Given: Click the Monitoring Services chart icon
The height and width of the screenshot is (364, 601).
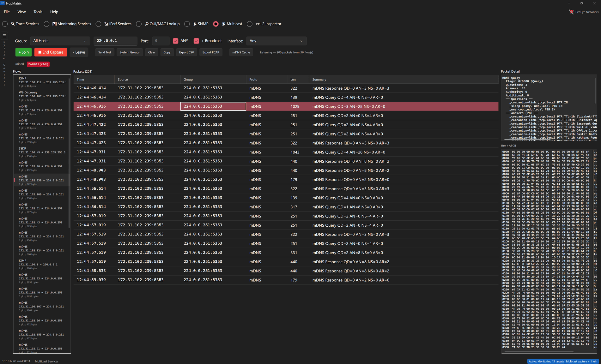Looking at the screenshot, I should [54, 24].
